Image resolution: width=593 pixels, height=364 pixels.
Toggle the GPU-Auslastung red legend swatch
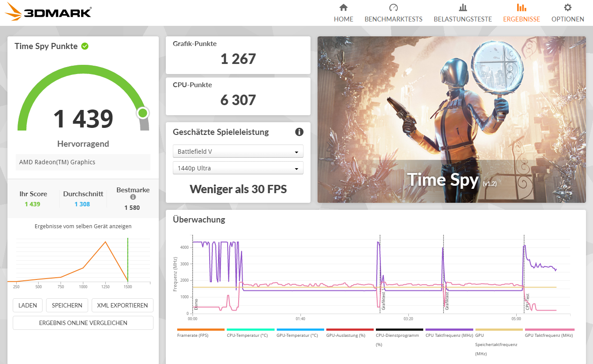click(x=350, y=329)
